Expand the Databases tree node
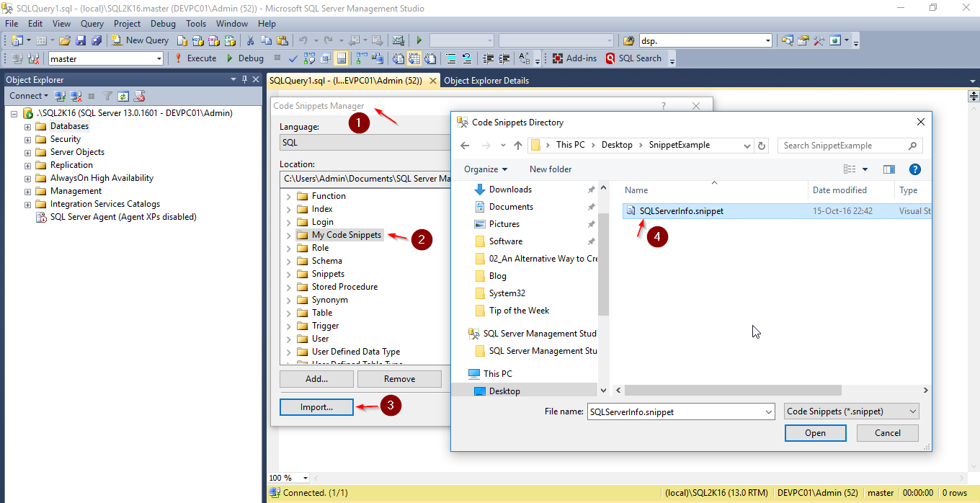Screen dimensions: 980x503 point(28,126)
